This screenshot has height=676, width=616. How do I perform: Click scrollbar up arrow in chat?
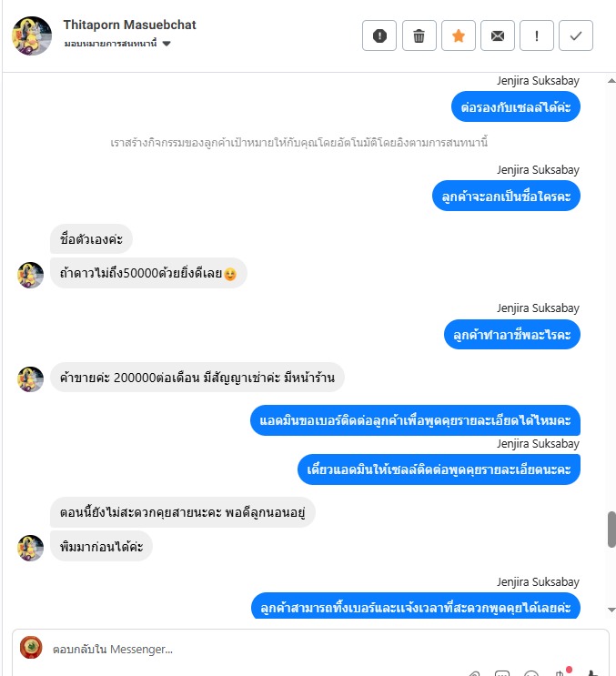611,81
